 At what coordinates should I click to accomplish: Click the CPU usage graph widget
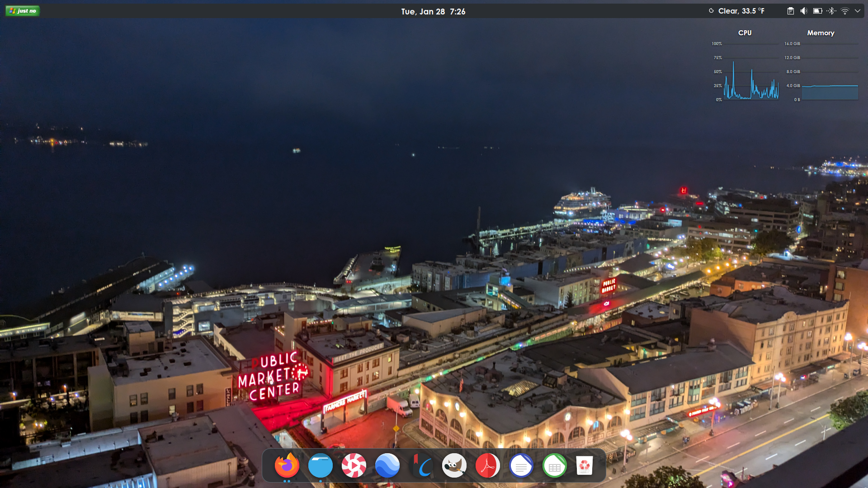(750, 72)
